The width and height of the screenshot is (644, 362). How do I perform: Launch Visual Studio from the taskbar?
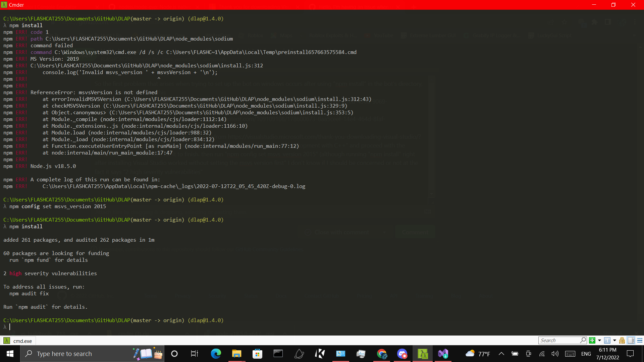click(443, 354)
